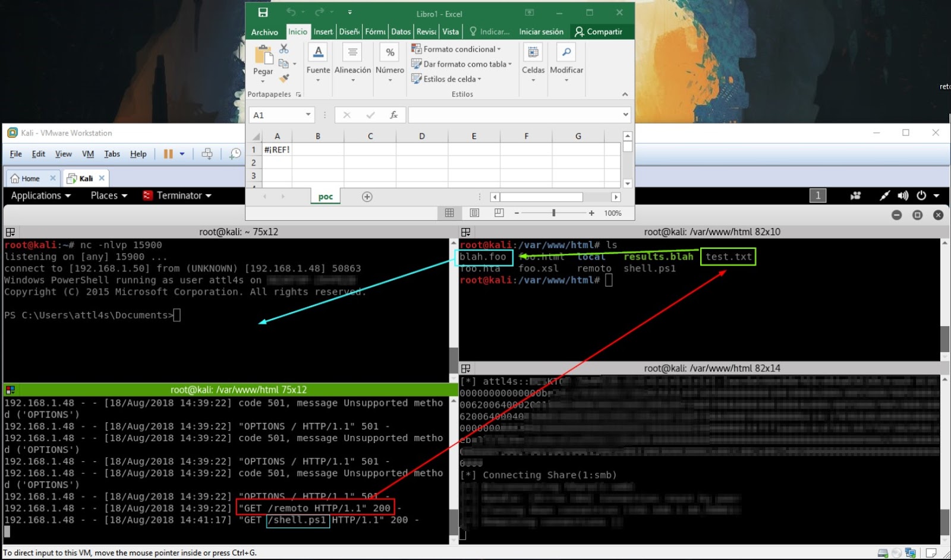The width and height of the screenshot is (951, 560).
Task: Open the Applications menu dropdown in Kali
Action: coord(39,195)
